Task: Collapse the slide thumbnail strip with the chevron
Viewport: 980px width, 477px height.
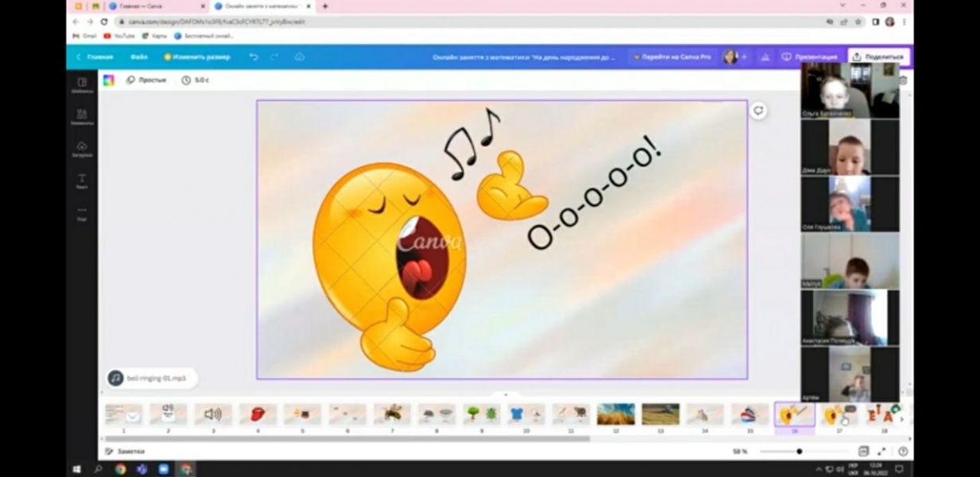Action: tap(505, 394)
